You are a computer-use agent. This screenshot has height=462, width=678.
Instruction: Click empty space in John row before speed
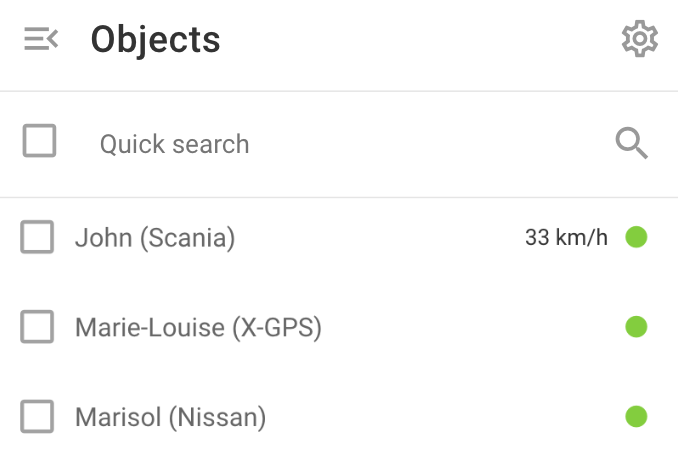click(381, 237)
